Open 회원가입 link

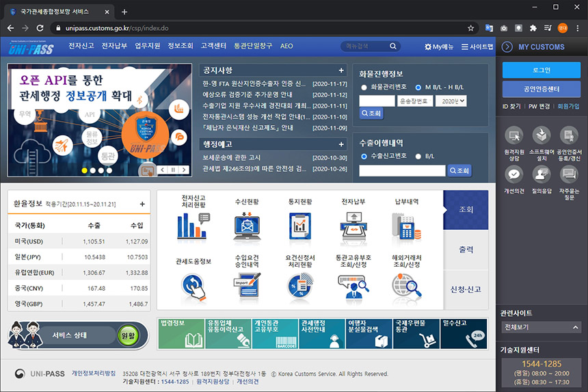pyautogui.click(x=568, y=107)
